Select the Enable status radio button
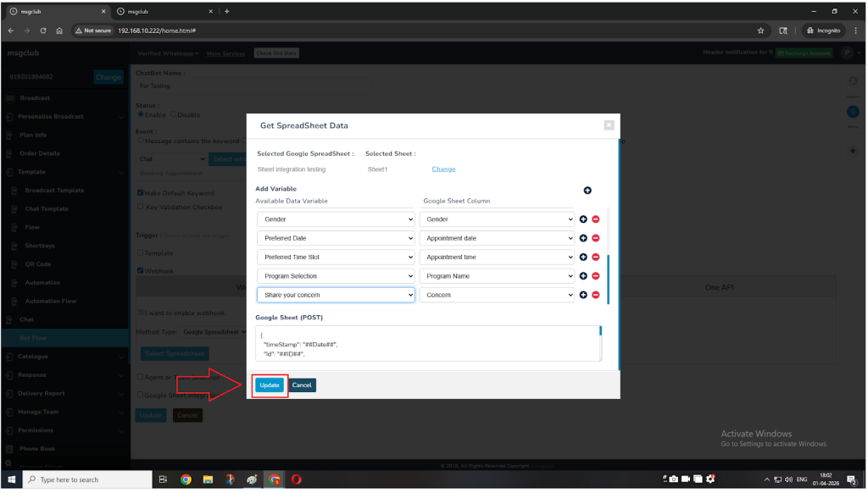 click(141, 115)
